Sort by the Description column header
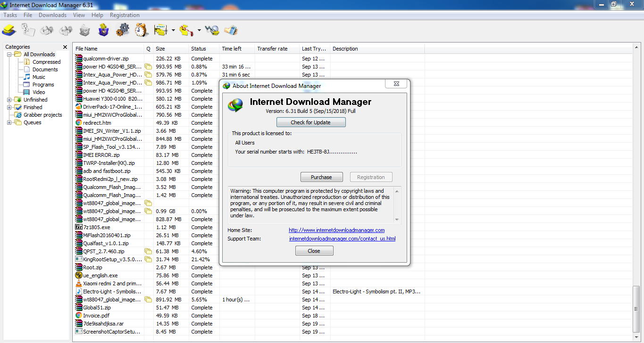Image resolution: width=644 pixels, height=343 pixels. (x=377, y=49)
